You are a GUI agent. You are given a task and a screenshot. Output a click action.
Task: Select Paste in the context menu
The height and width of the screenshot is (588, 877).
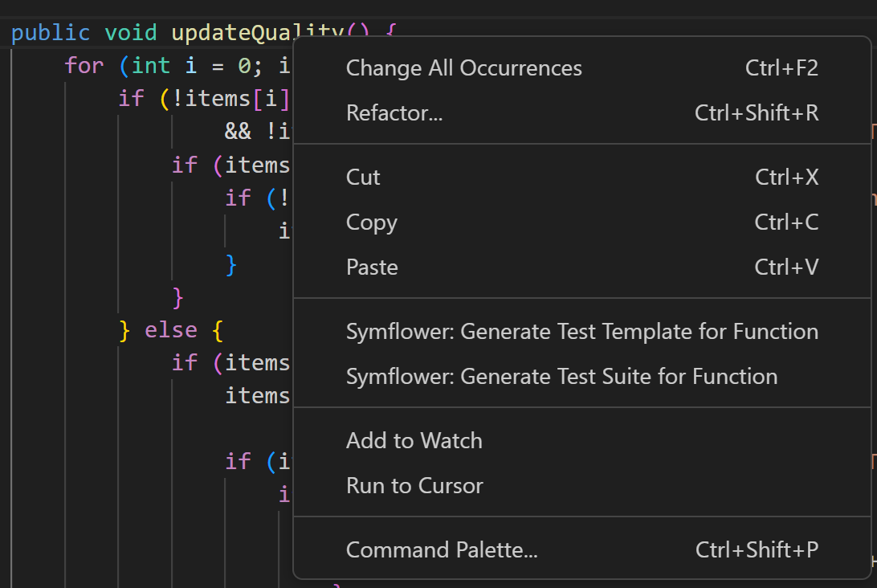581,267
